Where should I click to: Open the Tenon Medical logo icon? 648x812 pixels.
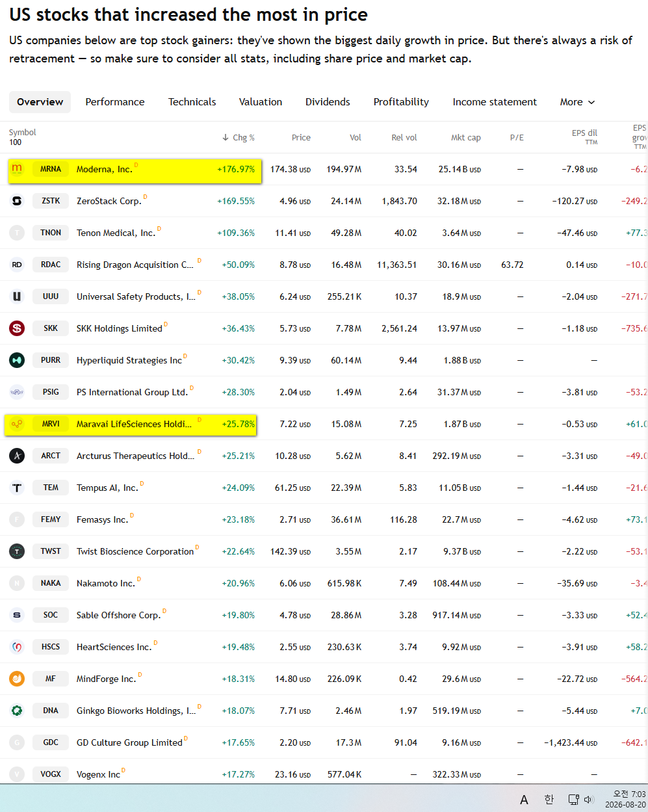(x=17, y=233)
